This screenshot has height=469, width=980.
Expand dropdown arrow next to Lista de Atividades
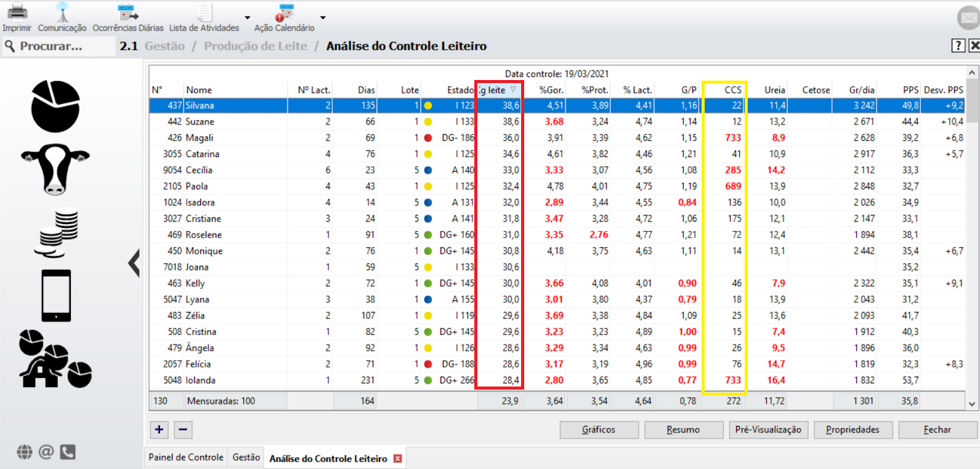(x=248, y=18)
